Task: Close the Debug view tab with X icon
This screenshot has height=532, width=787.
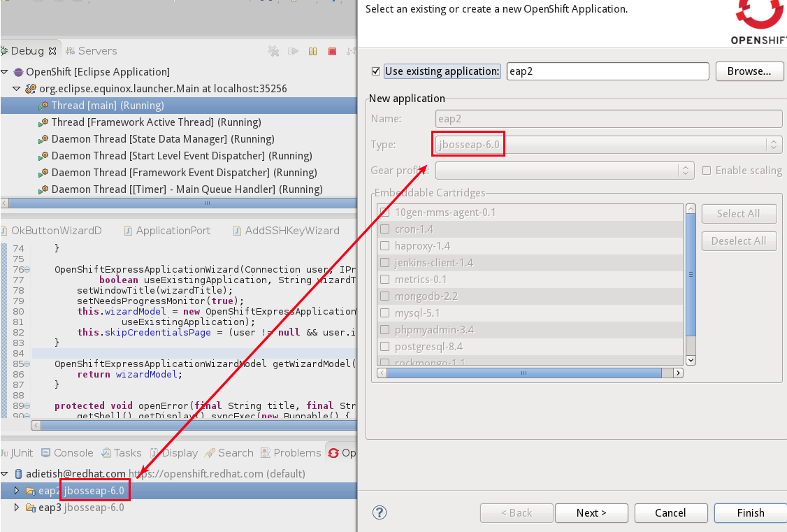Action: pos(52,51)
